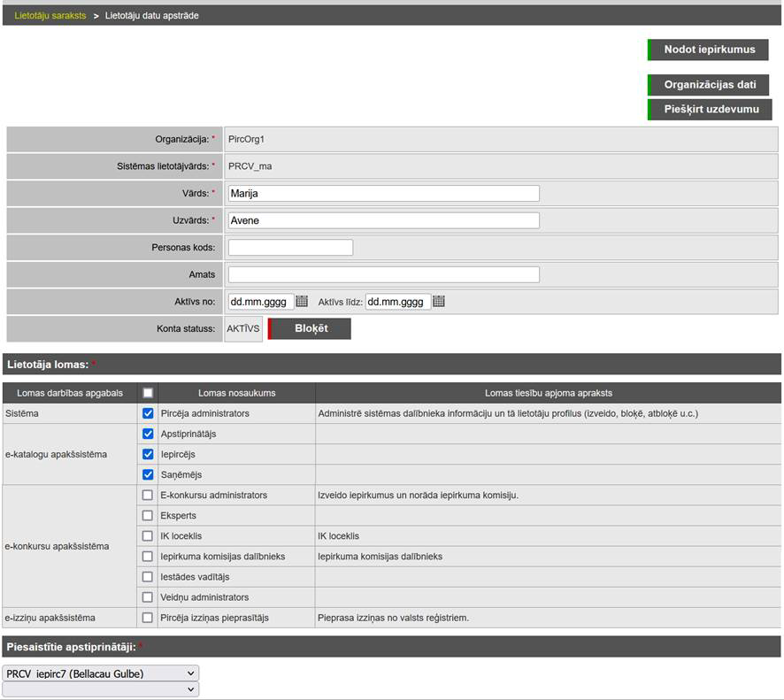
Task: Click into the Amats text field
Action: 383,275
